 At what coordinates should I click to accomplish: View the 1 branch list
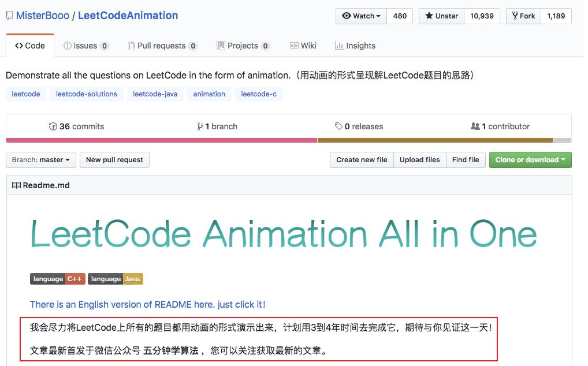click(x=217, y=126)
